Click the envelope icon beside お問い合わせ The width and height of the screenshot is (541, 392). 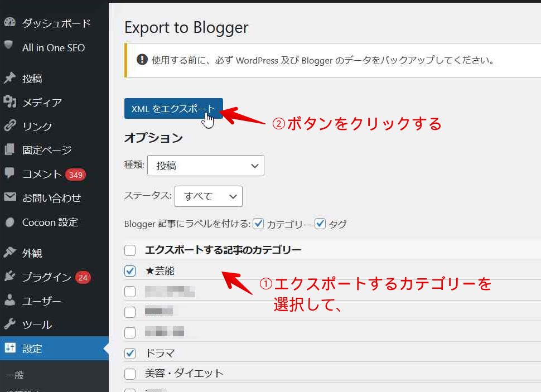[10, 197]
